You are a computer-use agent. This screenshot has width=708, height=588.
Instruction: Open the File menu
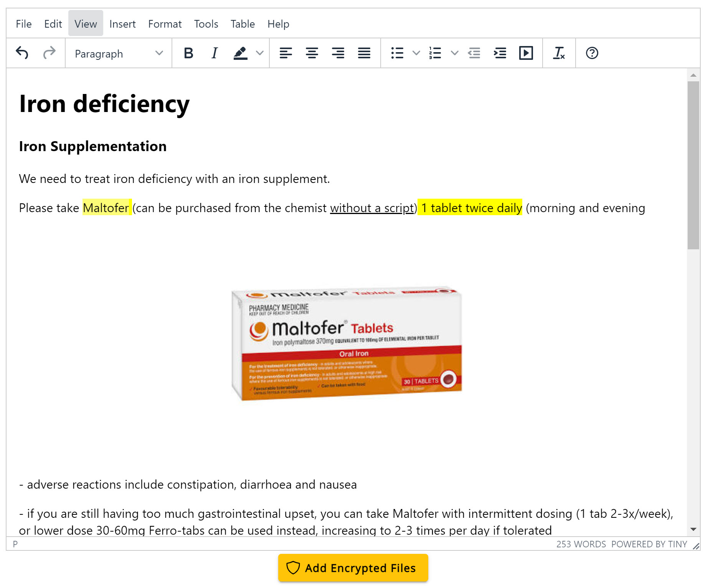pos(24,24)
